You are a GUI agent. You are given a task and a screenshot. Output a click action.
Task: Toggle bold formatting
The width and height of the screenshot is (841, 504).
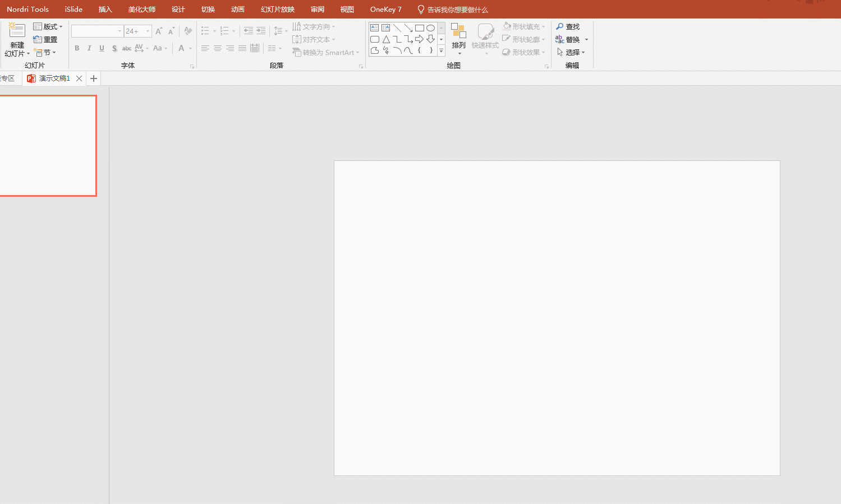pyautogui.click(x=77, y=48)
